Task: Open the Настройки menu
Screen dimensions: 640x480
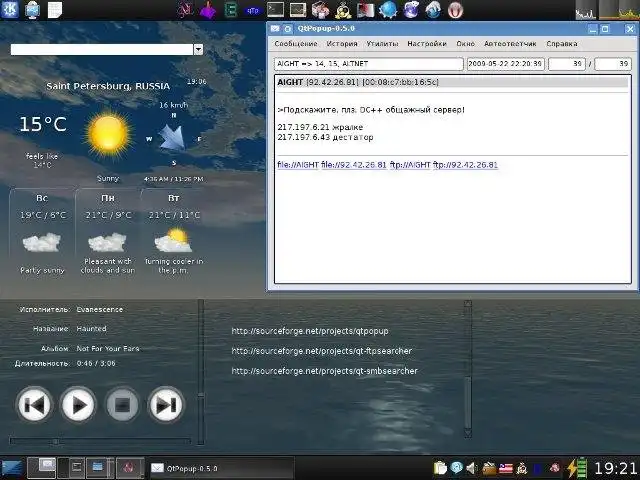Action: 427,44
